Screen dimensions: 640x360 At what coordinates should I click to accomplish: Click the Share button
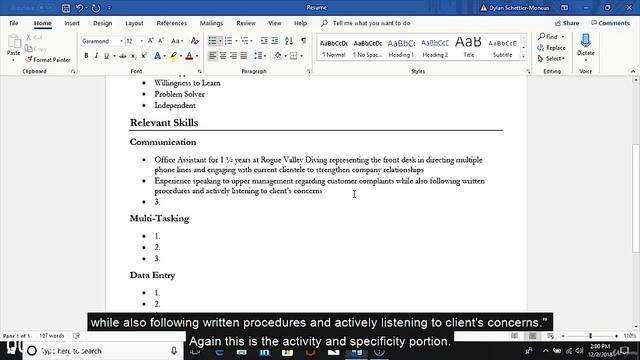click(567, 23)
